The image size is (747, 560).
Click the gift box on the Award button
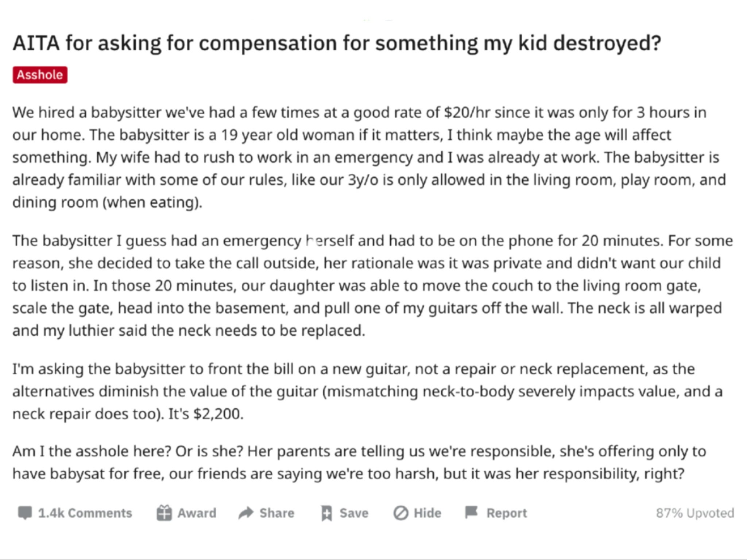pos(164,513)
